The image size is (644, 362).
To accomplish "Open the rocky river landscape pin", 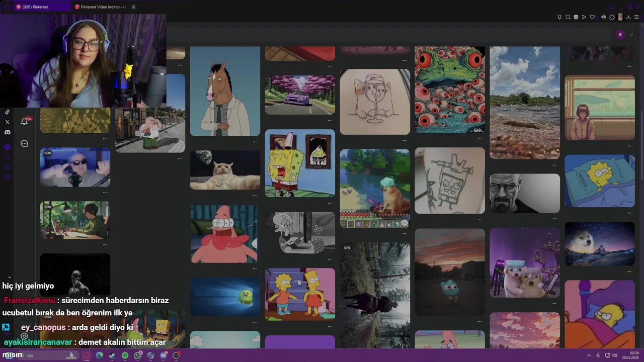I will pos(525,103).
